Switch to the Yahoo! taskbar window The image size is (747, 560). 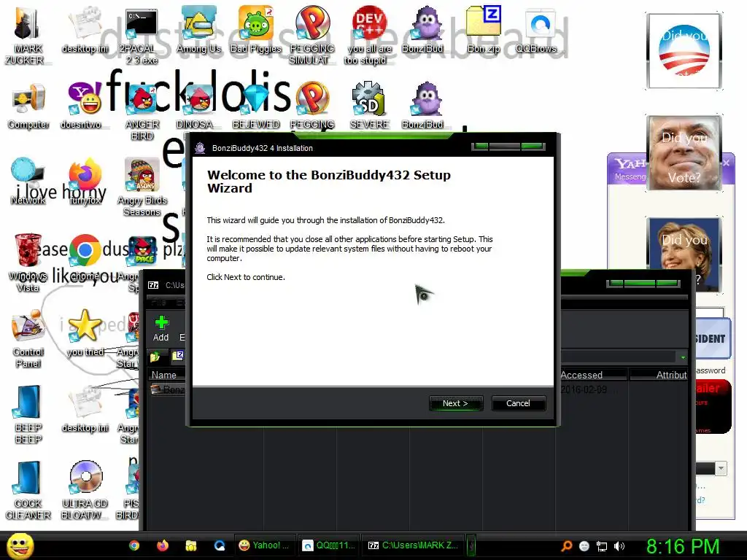point(264,545)
